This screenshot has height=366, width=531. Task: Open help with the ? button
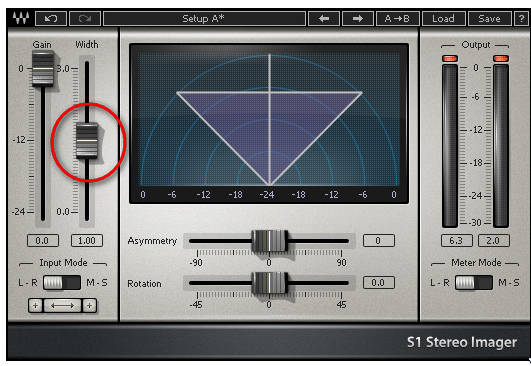(x=521, y=18)
